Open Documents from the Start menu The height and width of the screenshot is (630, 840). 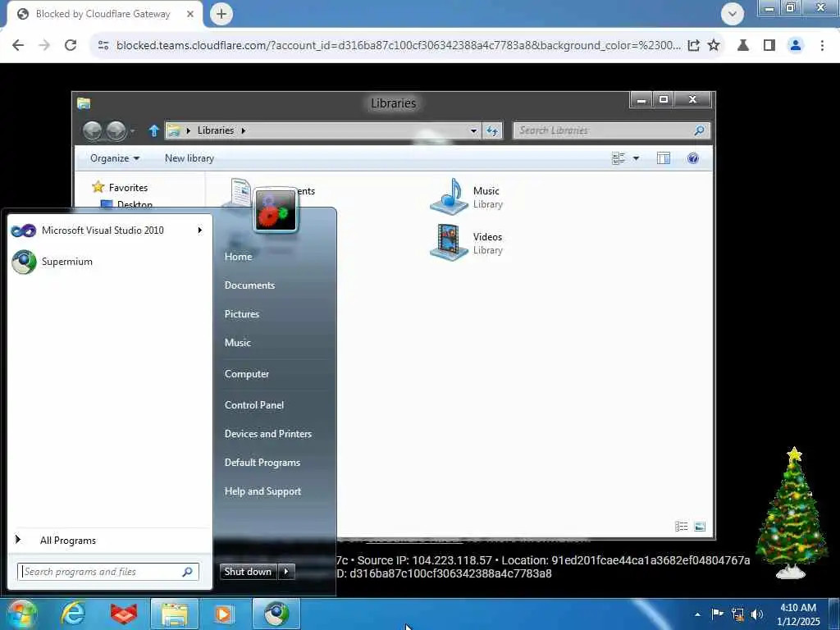[x=249, y=285]
